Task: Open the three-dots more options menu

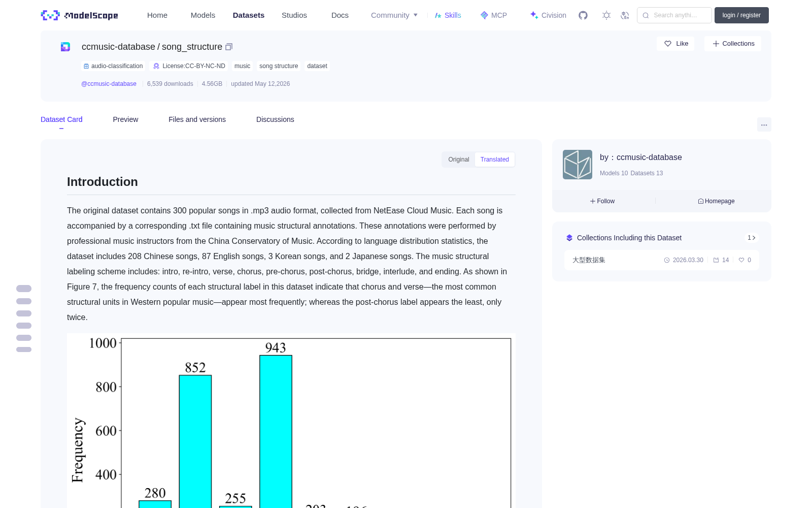Action: pos(764,124)
